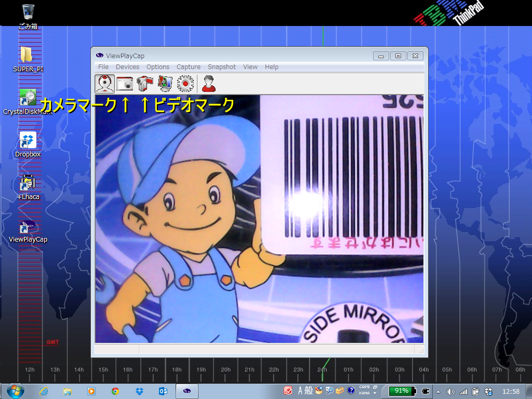Open the Options menu
The image size is (532, 399).
pyautogui.click(x=158, y=67)
